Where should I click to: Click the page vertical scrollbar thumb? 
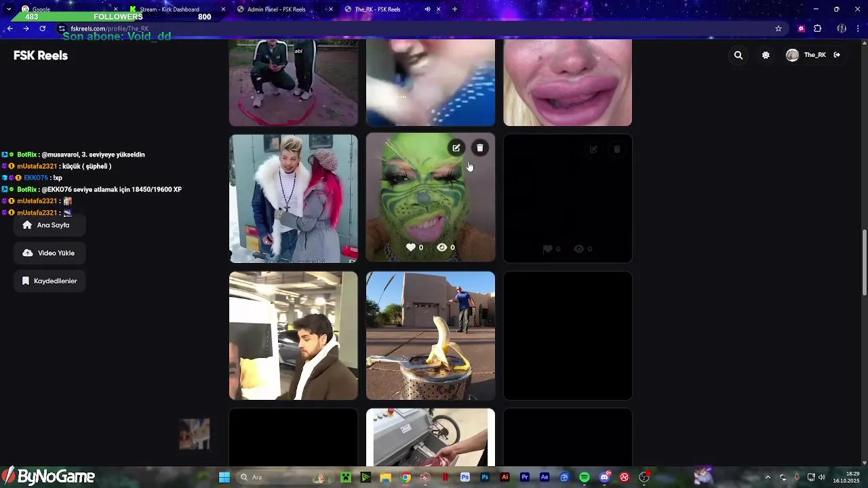[x=864, y=262]
